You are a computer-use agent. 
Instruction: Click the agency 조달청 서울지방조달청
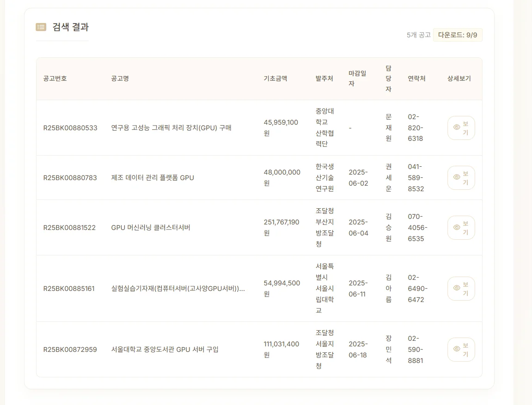coord(324,350)
